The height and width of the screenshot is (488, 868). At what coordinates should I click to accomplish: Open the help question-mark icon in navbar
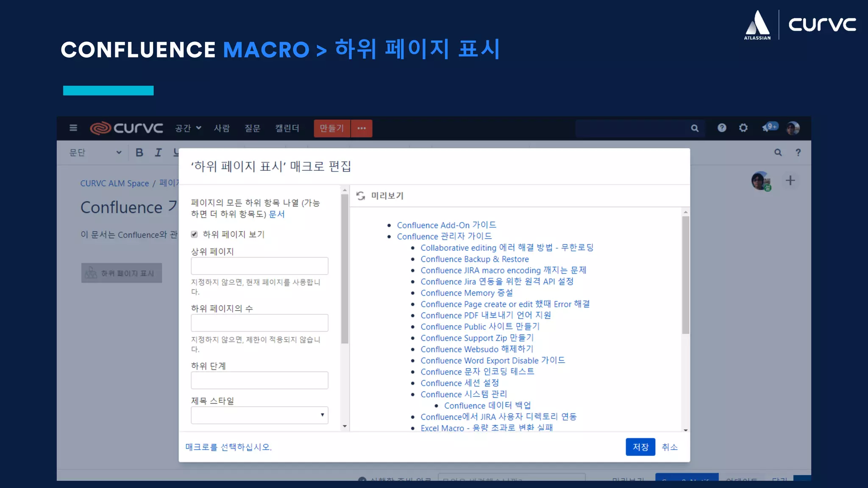722,128
